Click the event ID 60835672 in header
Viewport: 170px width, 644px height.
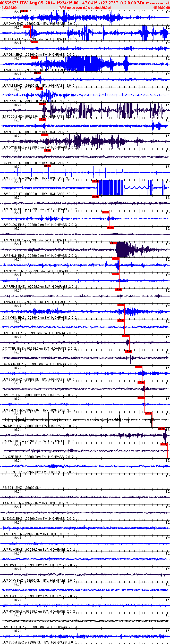click(x=9, y=3)
